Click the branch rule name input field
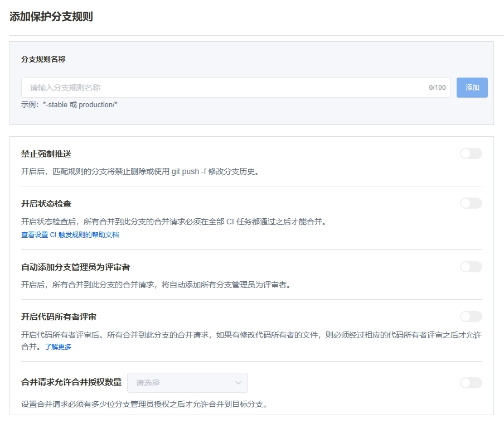The height and width of the screenshot is (423, 504). point(236,88)
